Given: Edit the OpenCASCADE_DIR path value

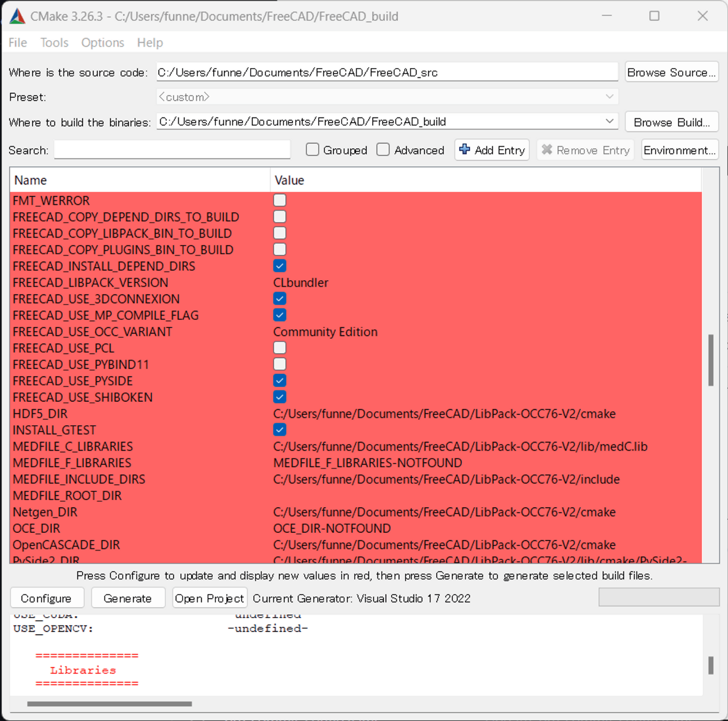Looking at the screenshot, I should (x=445, y=545).
